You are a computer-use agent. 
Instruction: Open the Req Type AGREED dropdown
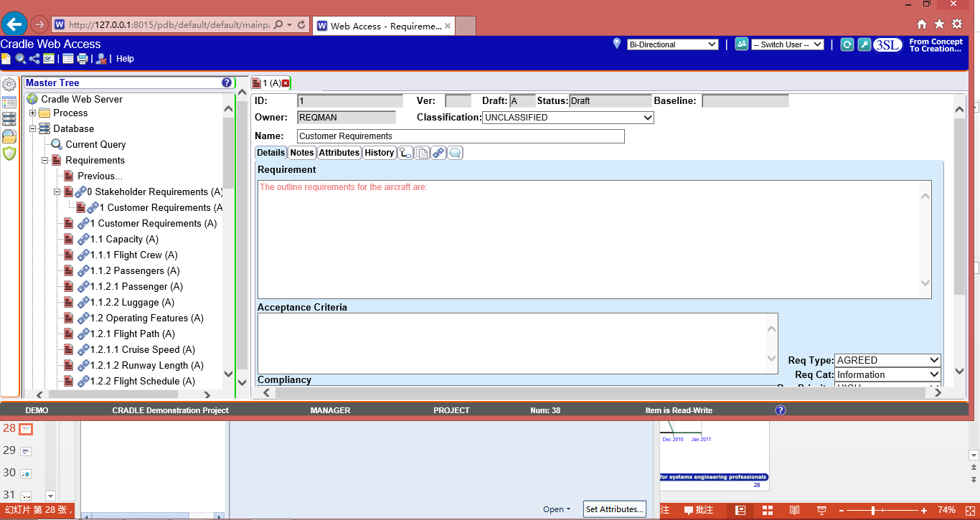point(888,360)
